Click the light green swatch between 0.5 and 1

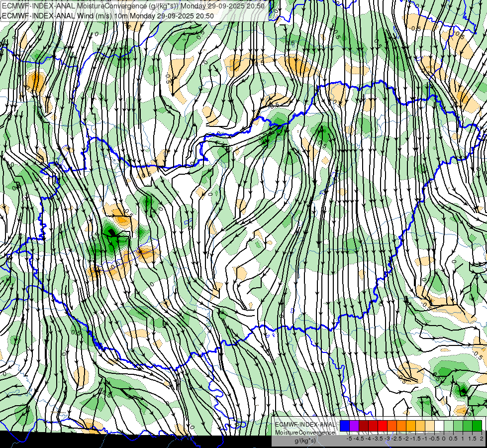tap(458, 426)
